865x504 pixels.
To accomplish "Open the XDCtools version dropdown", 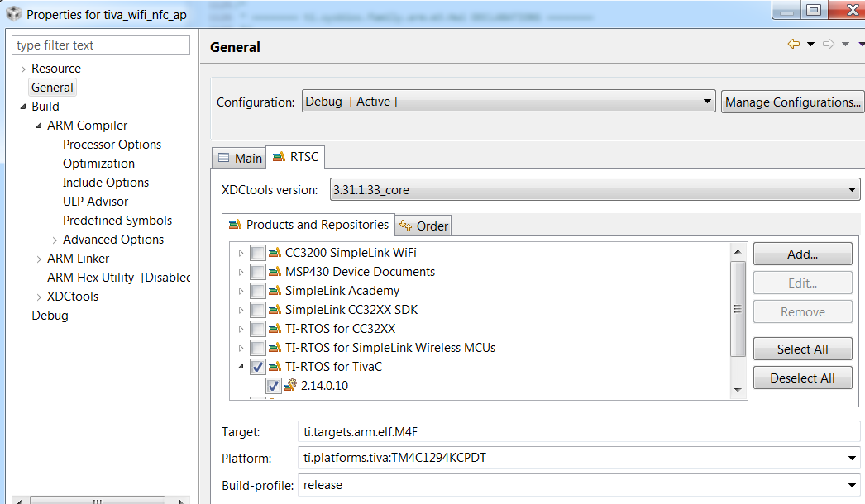I will point(595,190).
